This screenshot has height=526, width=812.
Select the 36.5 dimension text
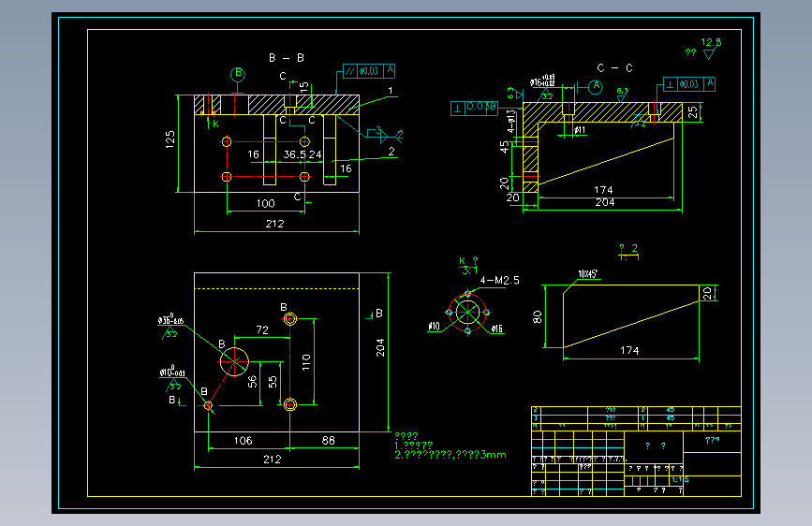click(295, 154)
